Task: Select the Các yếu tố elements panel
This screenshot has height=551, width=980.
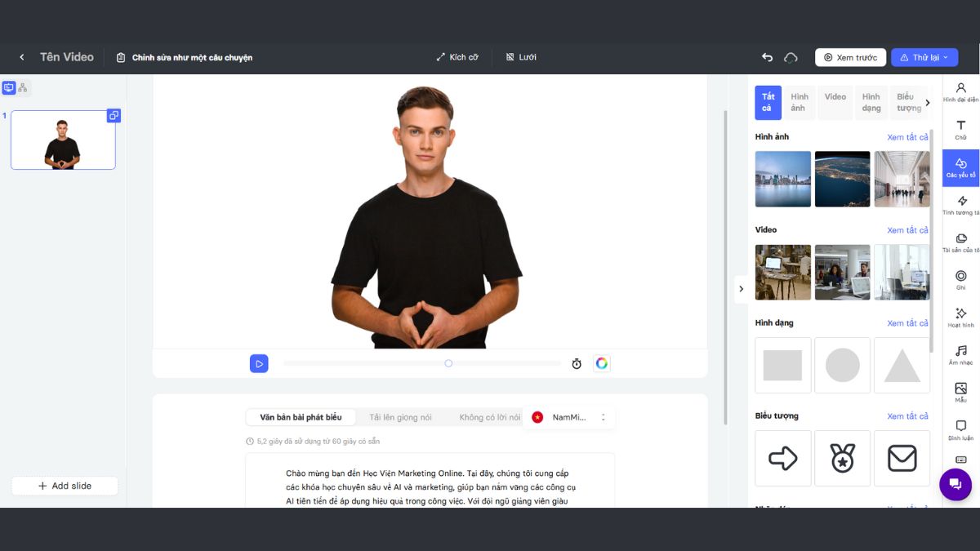Action: coord(960,168)
